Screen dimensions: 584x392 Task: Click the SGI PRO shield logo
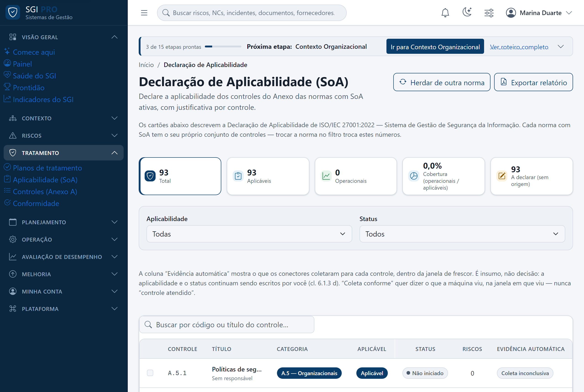click(x=13, y=12)
